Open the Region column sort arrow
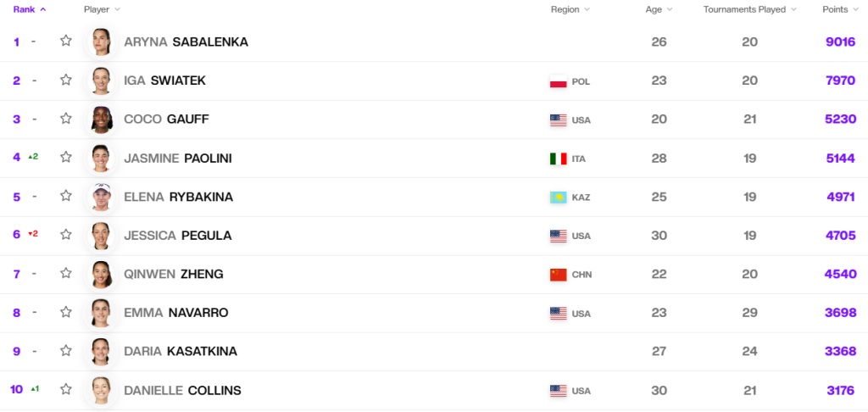This screenshot has height=412, width=868. [587, 9]
